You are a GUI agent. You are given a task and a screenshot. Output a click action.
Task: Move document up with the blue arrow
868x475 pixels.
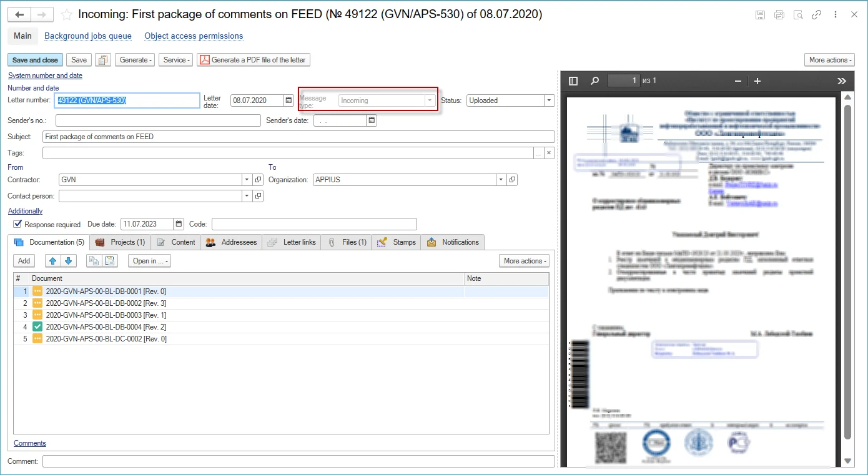point(54,261)
